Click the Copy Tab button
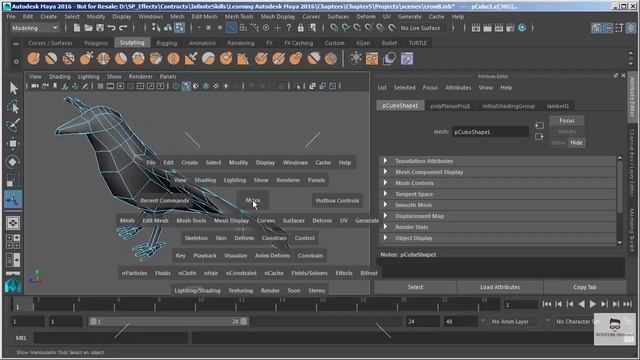 [584, 287]
